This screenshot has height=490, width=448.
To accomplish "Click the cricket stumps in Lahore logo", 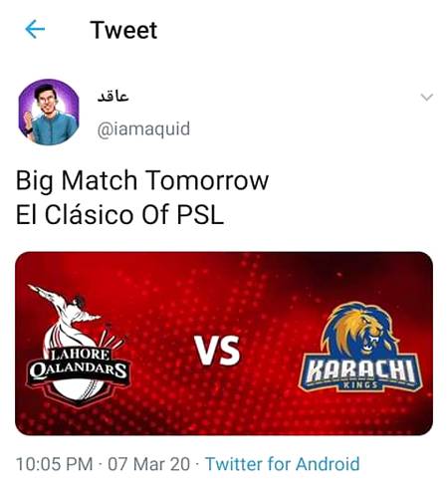I will point(112,338).
